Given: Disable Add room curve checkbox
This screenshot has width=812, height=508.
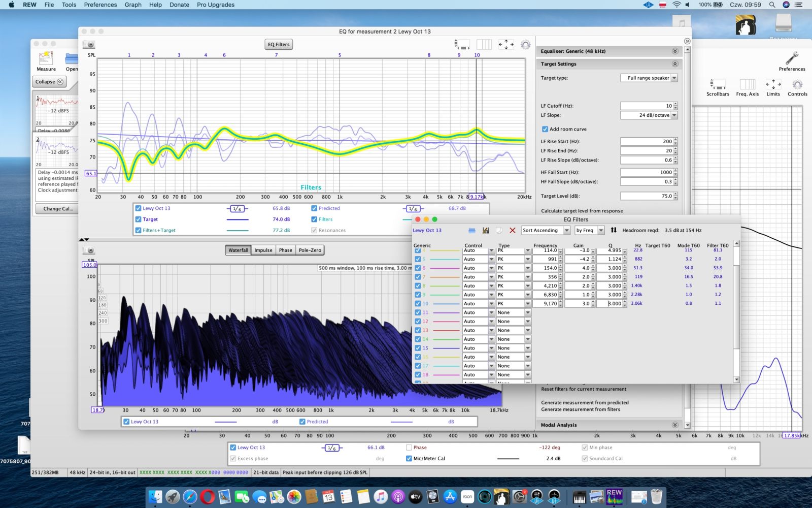Looking at the screenshot, I should click(545, 129).
